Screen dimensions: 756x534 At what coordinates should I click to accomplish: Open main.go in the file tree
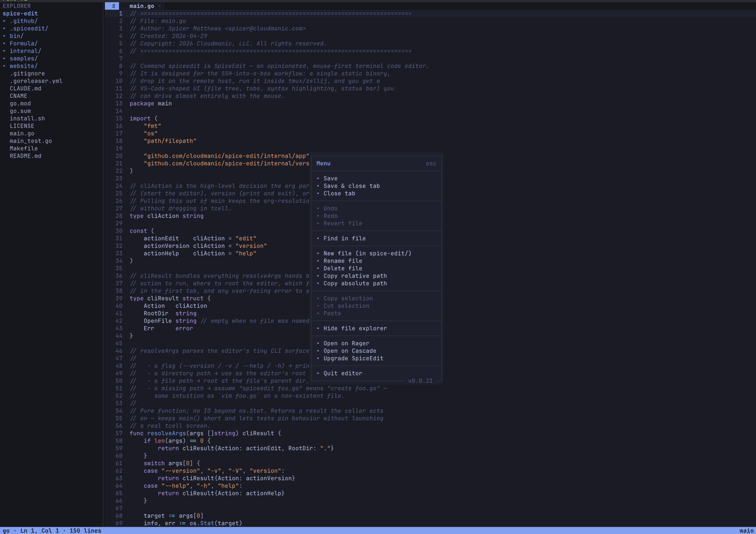22,133
